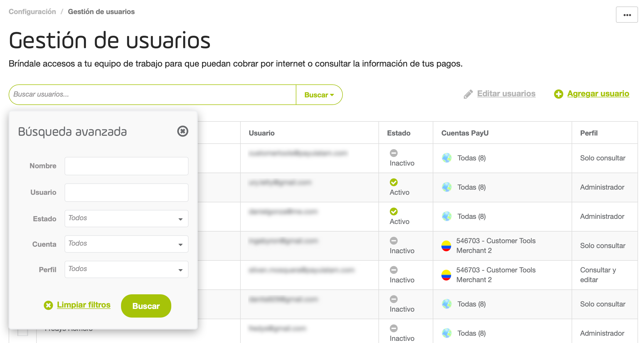The width and height of the screenshot is (644, 343).
Task: Click the globe icon in first Todas (8) row
Action: (447, 158)
